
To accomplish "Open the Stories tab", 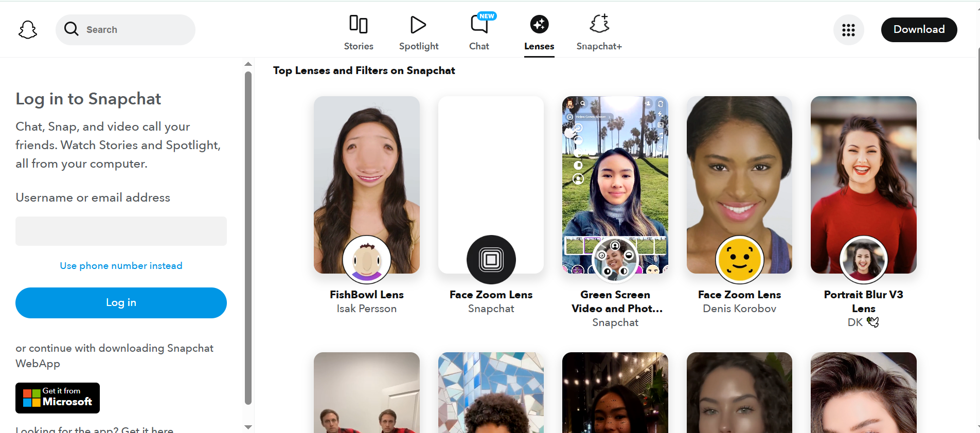I will [359, 33].
